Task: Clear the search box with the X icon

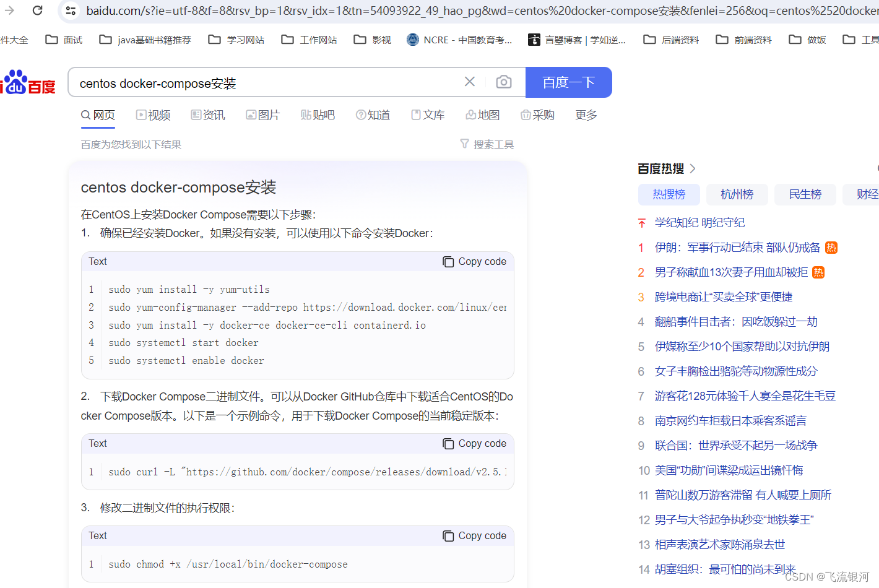Action: click(470, 82)
